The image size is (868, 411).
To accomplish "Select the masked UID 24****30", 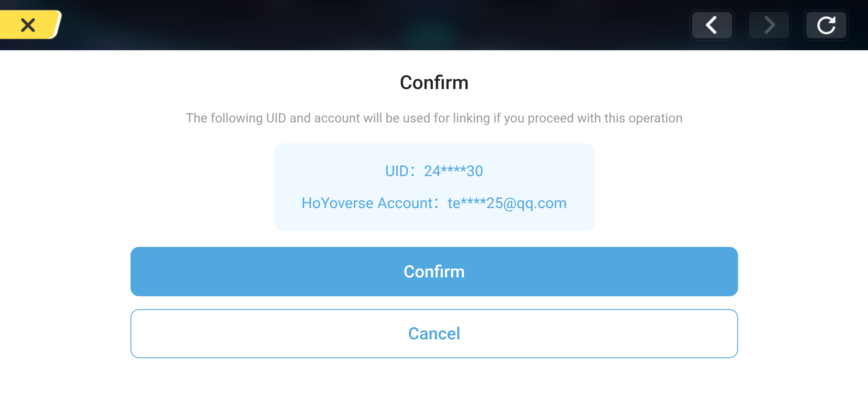I will tap(453, 171).
